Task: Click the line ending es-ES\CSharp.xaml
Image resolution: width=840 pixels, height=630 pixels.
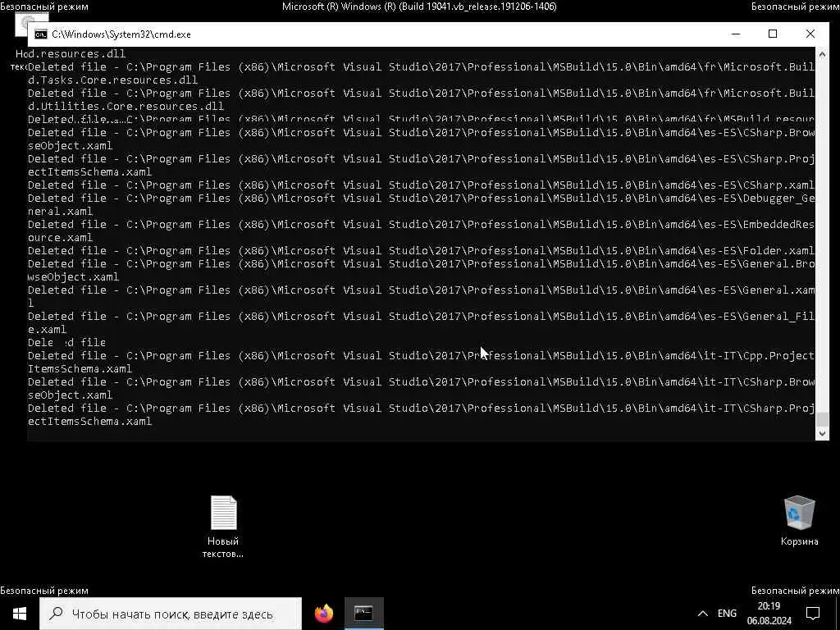Action: click(x=421, y=185)
